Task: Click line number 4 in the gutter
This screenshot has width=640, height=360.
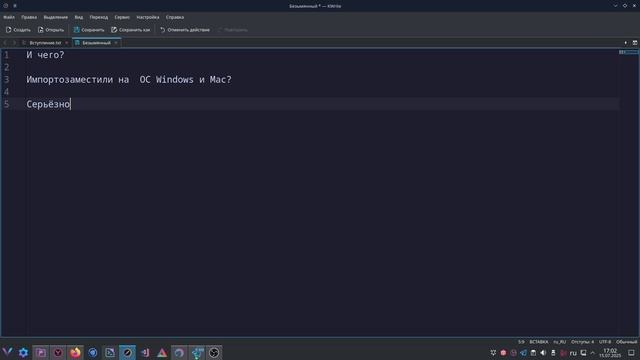Action: pos(7,92)
